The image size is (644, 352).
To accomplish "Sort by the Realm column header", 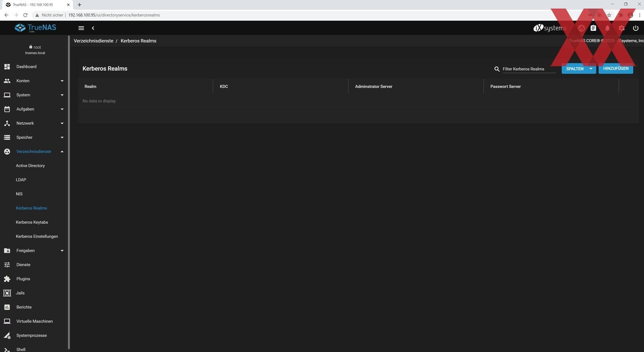I will pos(90,87).
